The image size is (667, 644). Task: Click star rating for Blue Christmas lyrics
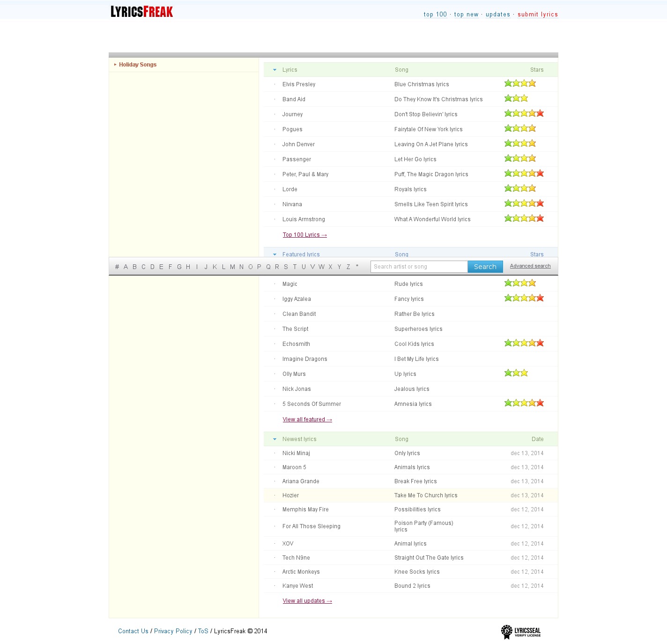pos(520,83)
